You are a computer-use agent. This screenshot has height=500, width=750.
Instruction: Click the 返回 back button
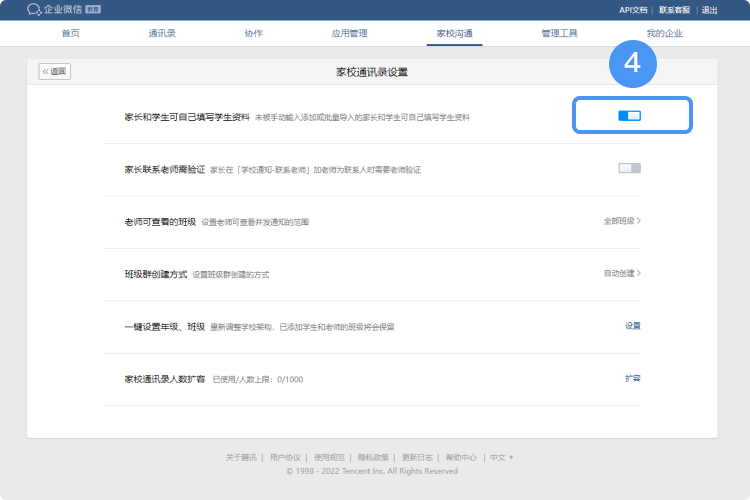click(55, 71)
